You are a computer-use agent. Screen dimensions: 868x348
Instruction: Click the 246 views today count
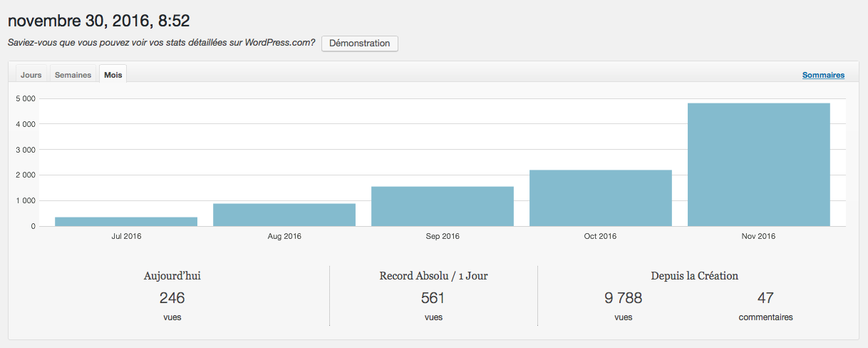point(172,298)
